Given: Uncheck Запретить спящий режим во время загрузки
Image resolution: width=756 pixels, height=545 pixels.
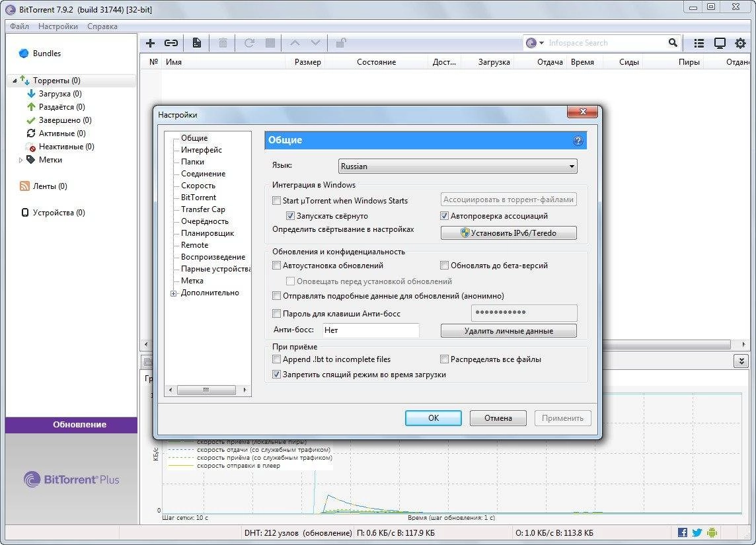Looking at the screenshot, I should 276,375.
